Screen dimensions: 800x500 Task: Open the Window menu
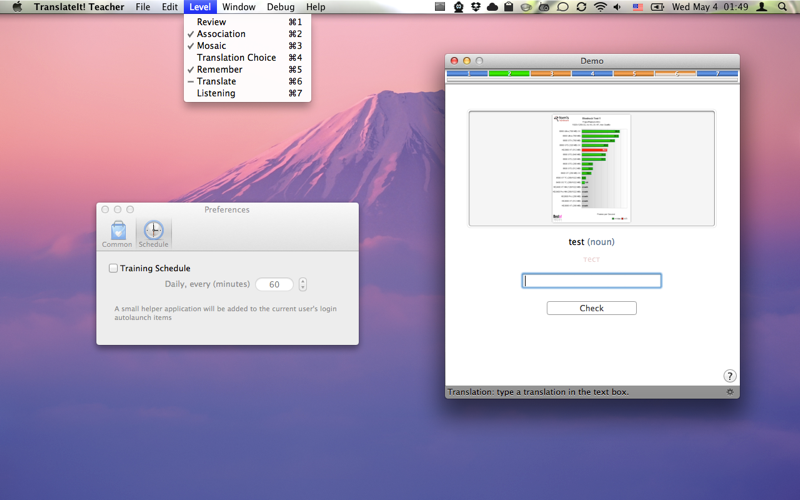click(x=238, y=7)
